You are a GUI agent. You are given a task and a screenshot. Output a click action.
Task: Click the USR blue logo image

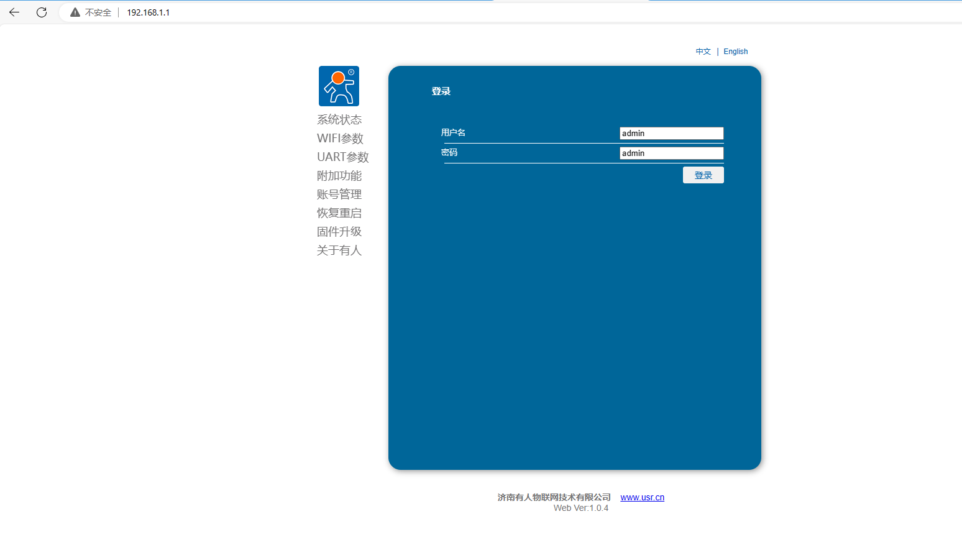coord(339,86)
